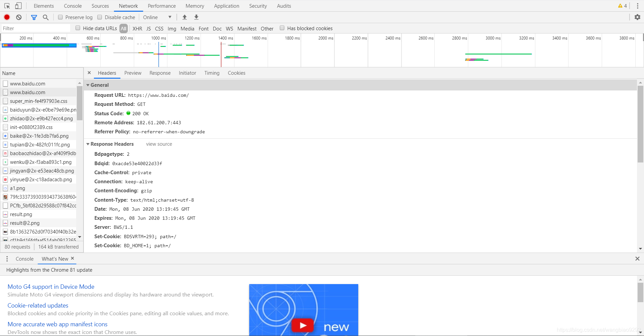Filter requests by JS type
Image resolution: width=644 pixels, height=336 pixels.
pos(149,28)
